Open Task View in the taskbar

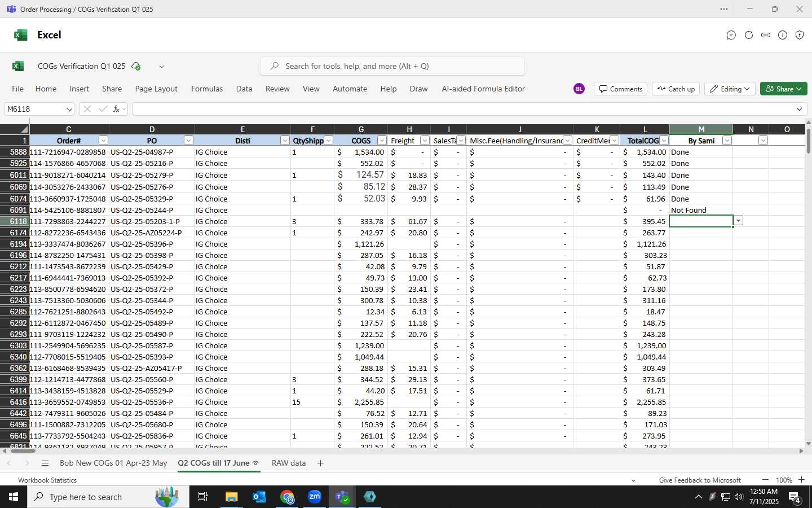click(202, 497)
